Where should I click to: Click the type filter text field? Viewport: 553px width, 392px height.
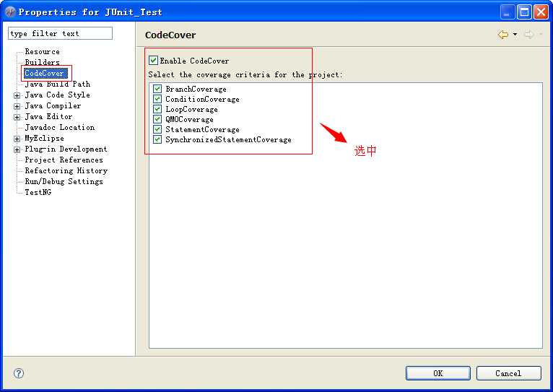(61, 33)
